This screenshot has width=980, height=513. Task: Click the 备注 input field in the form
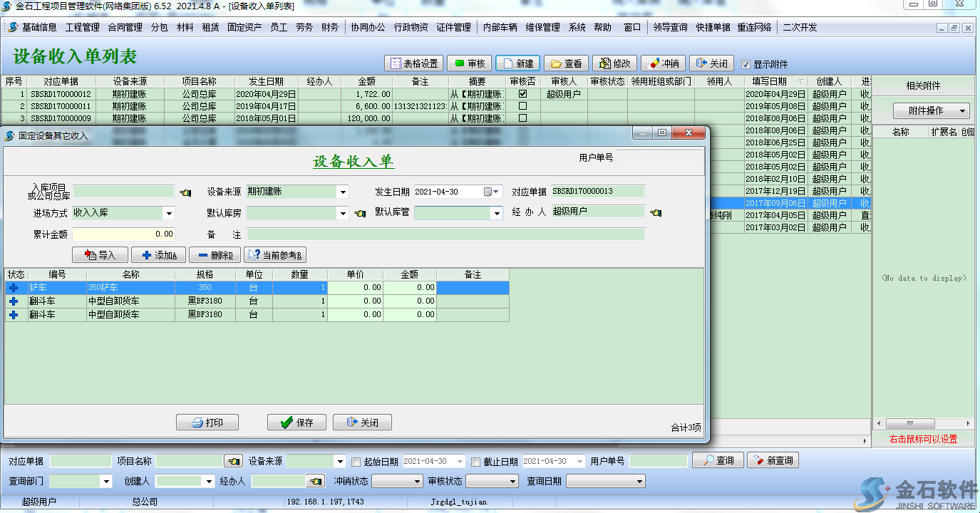445,234
